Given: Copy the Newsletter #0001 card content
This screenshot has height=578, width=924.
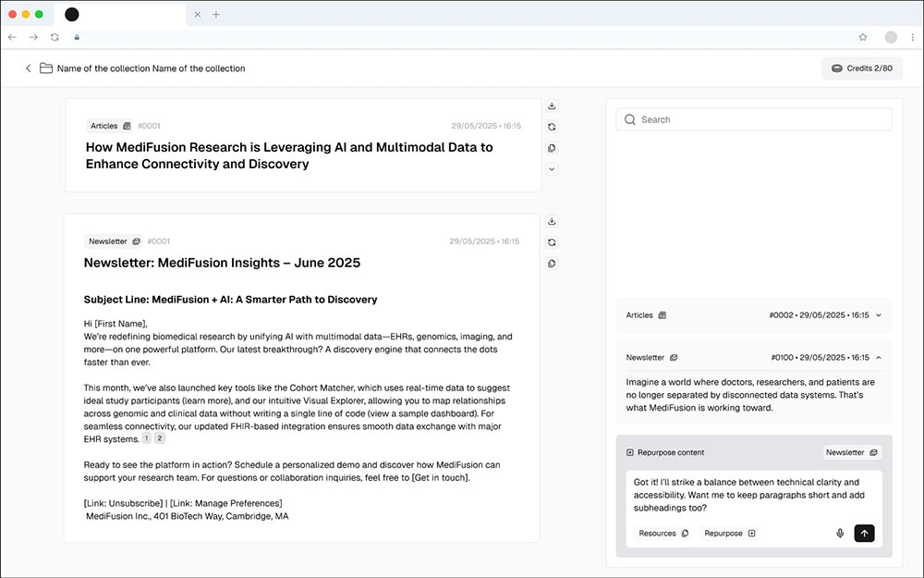Looking at the screenshot, I should click(x=552, y=264).
